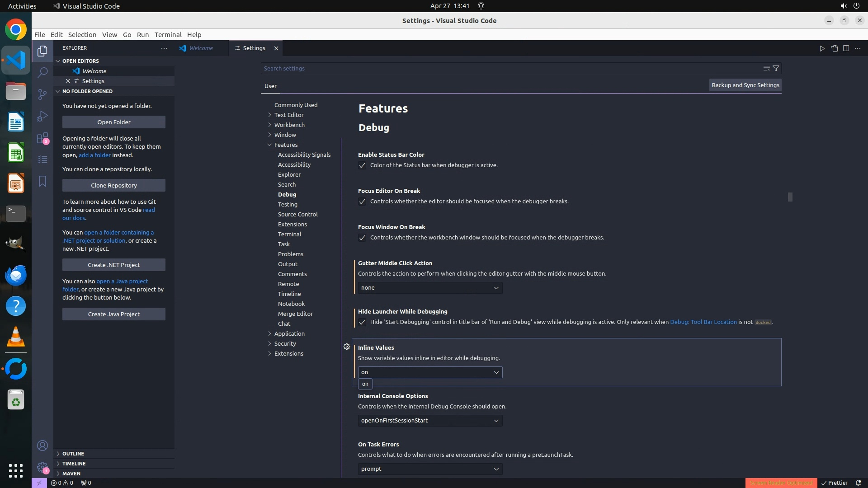868x488 pixels.
Task: Click the filter settings funnel icon
Action: 776,68
